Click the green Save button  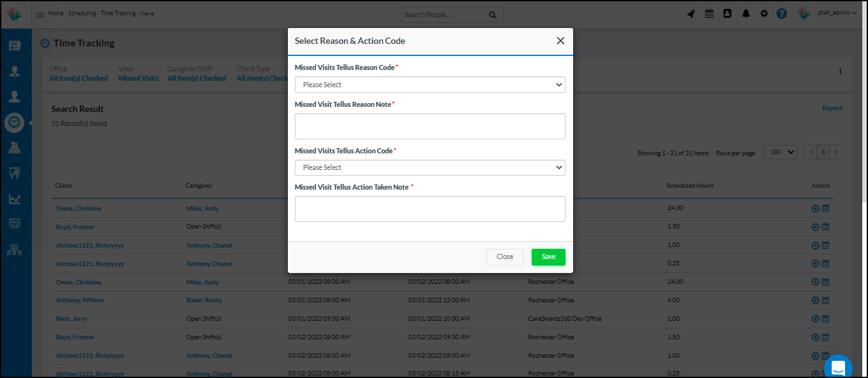[x=548, y=256]
